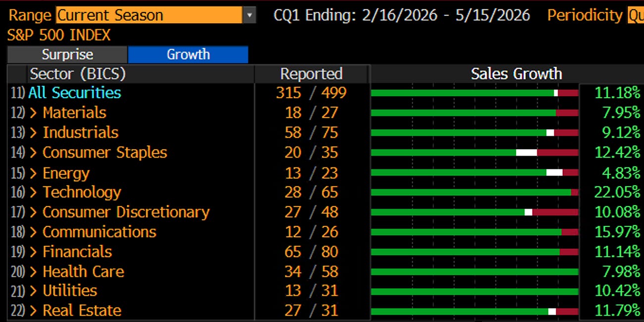Viewport: 644px width, 322px height.
Task: Open the Financials sector name
Action: (x=77, y=251)
